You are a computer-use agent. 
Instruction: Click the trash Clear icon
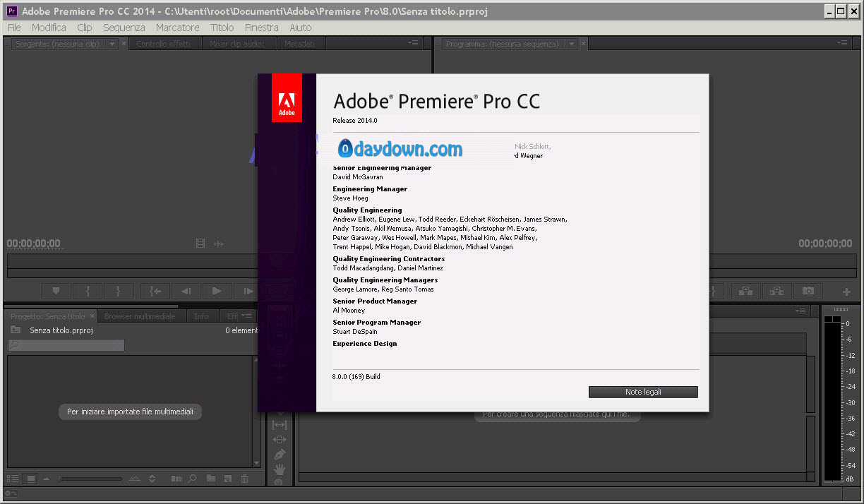click(x=245, y=479)
